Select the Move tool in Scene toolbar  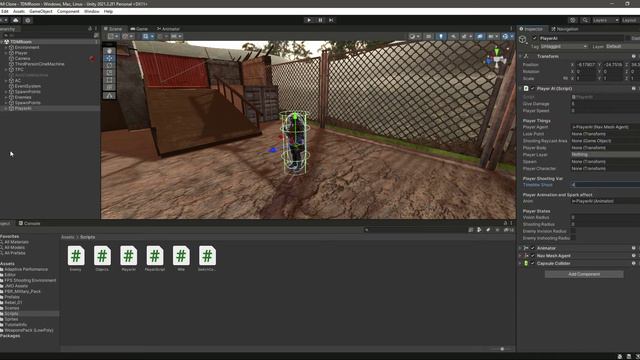pyautogui.click(x=109, y=58)
